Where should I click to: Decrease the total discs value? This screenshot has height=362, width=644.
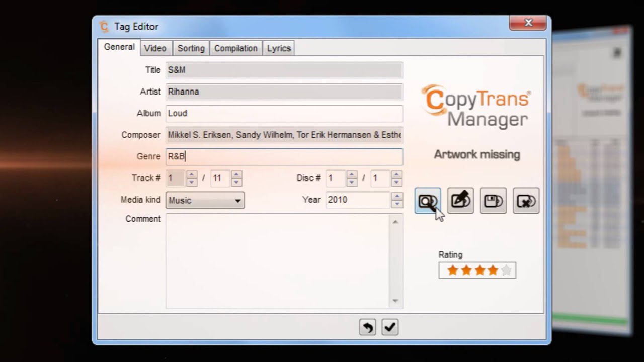[397, 182]
